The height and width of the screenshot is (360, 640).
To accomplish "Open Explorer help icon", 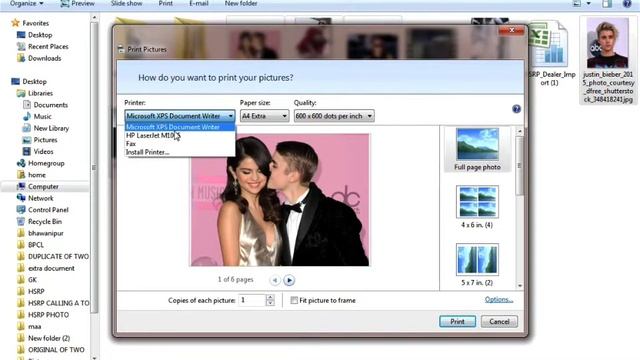I will point(627,3).
